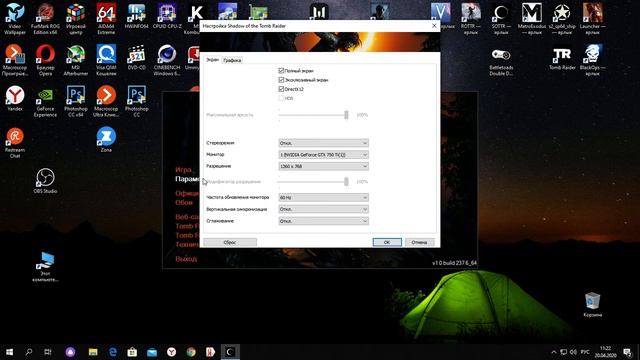Open File Explorer from the taskbar
640x360 pixels.
[93, 352]
